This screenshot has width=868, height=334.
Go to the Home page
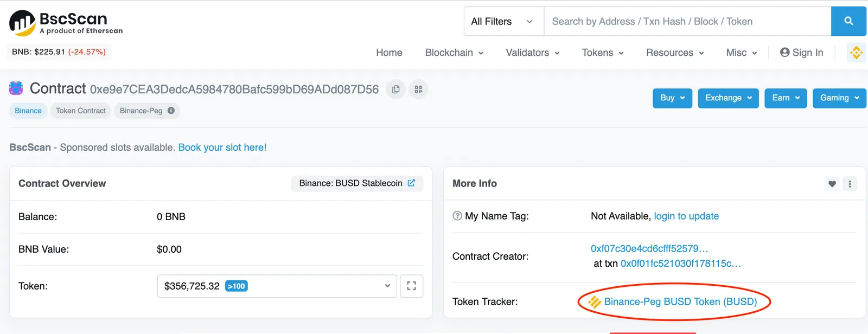(389, 53)
